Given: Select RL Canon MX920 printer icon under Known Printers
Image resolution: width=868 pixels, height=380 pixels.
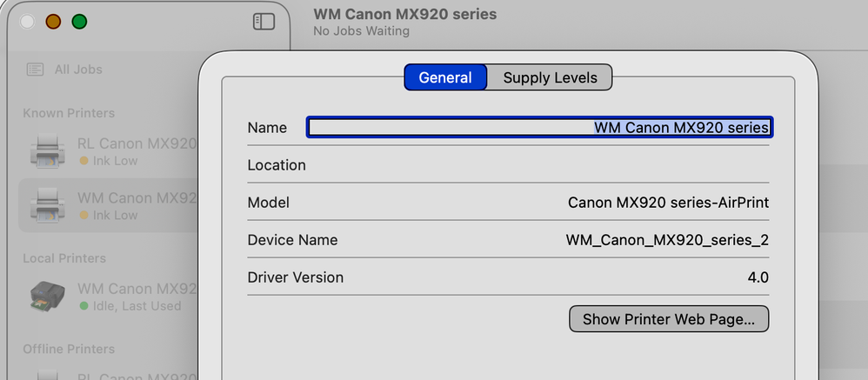Looking at the screenshot, I should (x=48, y=152).
